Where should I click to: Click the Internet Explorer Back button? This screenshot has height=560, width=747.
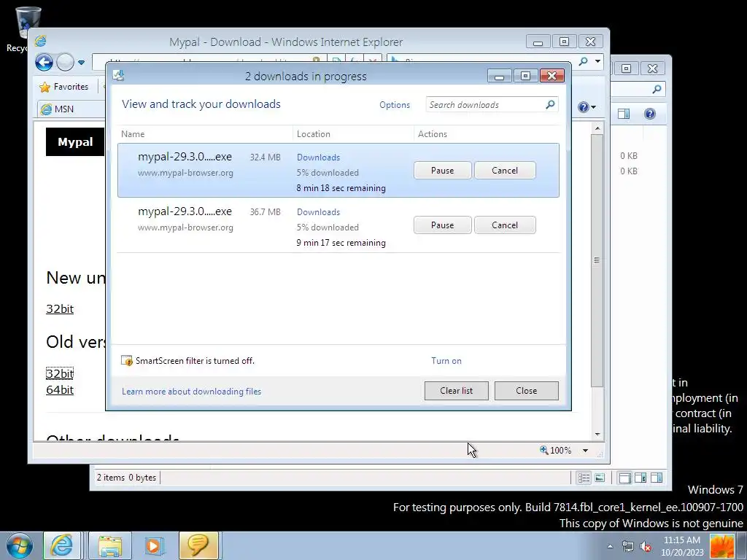tap(44, 63)
